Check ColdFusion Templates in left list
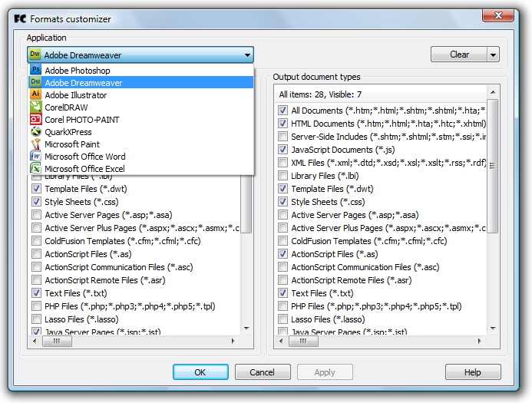 click(x=36, y=241)
